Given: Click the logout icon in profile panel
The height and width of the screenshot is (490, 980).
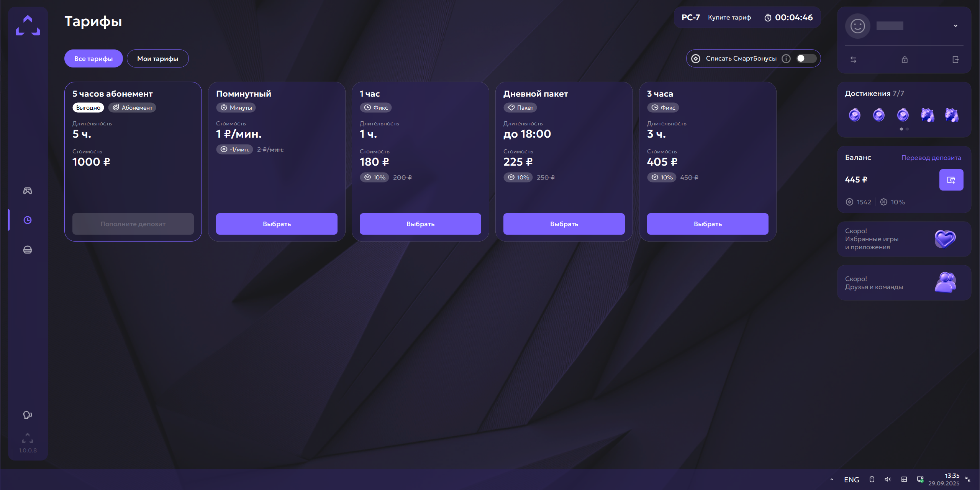Looking at the screenshot, I should click(955, 59).
